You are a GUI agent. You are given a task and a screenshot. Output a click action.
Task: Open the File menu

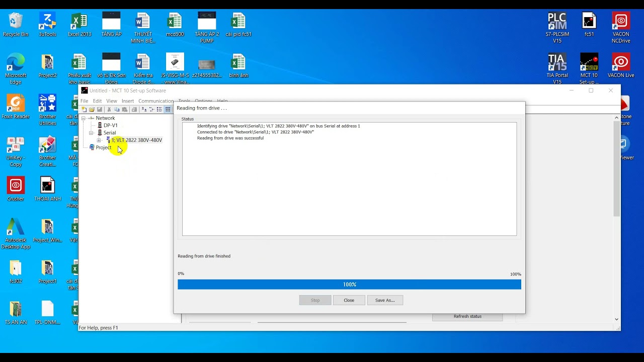click(x=84, y=101)
